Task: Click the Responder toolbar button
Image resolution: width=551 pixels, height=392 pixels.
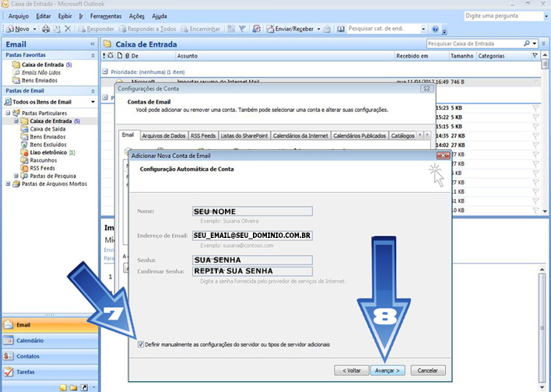Action: 96,29
